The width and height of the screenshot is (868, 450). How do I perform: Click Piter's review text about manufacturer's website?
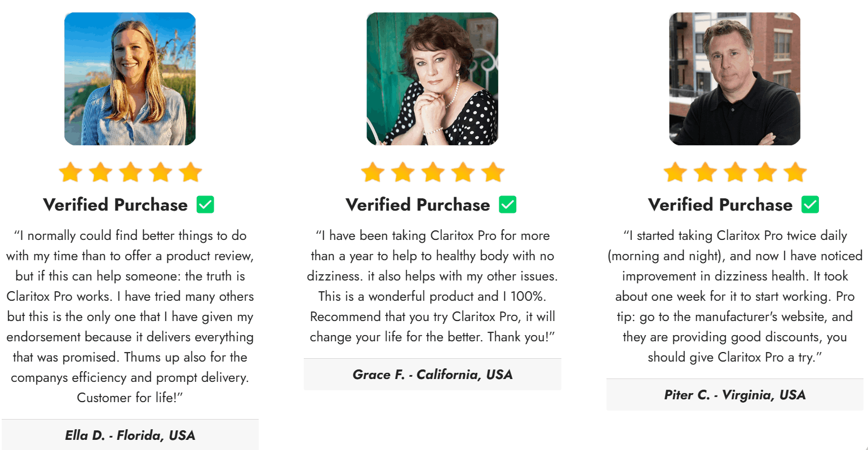click(734, 317)
